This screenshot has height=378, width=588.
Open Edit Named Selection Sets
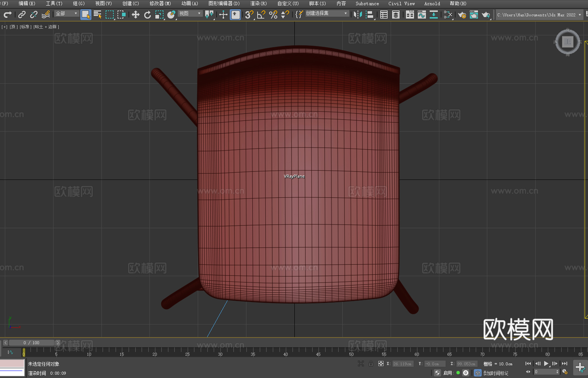pyautogui.click(x=299, y=14)
